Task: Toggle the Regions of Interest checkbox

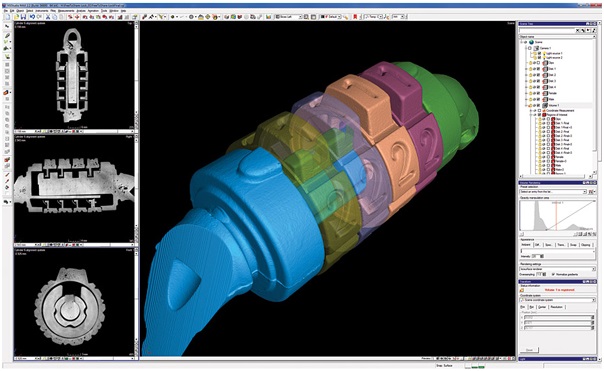Action: [539, 115]
